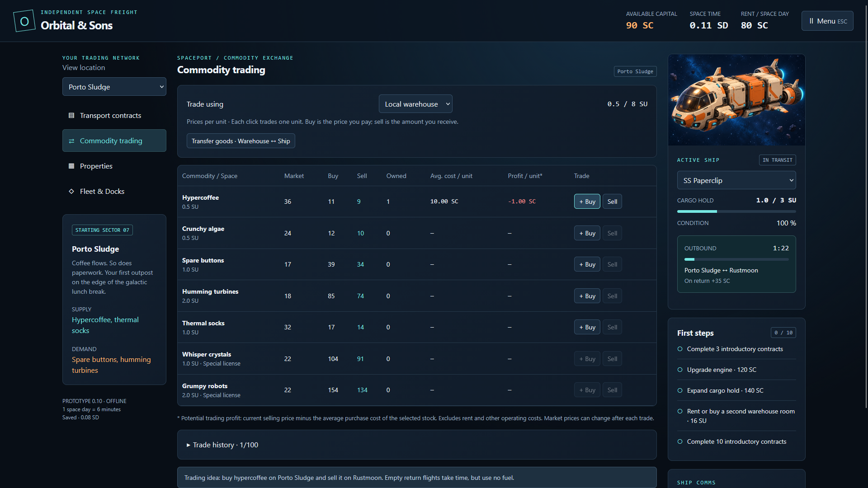Screen dimensions: 868x488
Task: Click the Hypercoffee -1.00 SC profit value
Action: click(x=522, y=202)
